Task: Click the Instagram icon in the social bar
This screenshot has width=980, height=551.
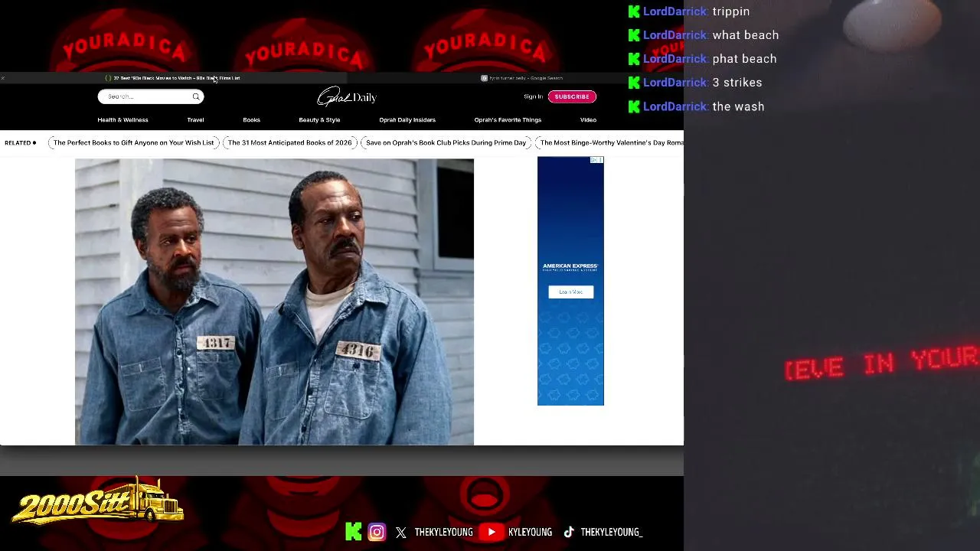Action: (x=377, y=532)
